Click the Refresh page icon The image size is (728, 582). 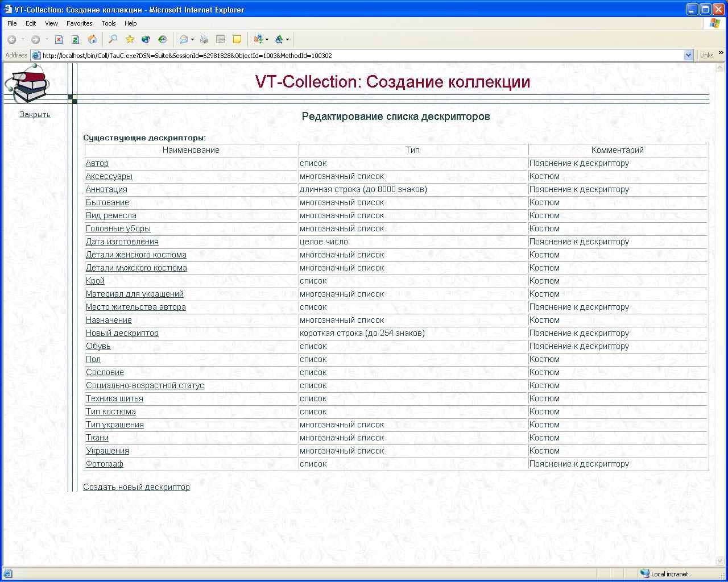point(75,39)
